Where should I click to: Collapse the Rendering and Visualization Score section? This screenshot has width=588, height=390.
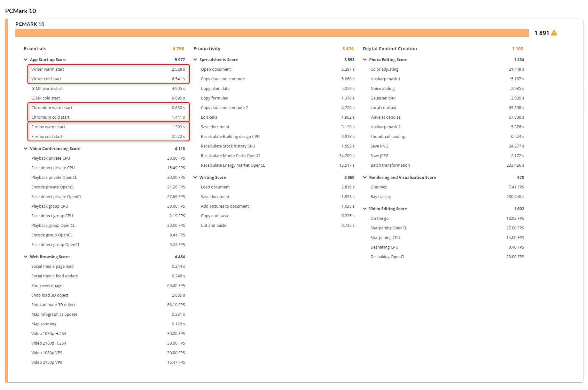point(365,177)
